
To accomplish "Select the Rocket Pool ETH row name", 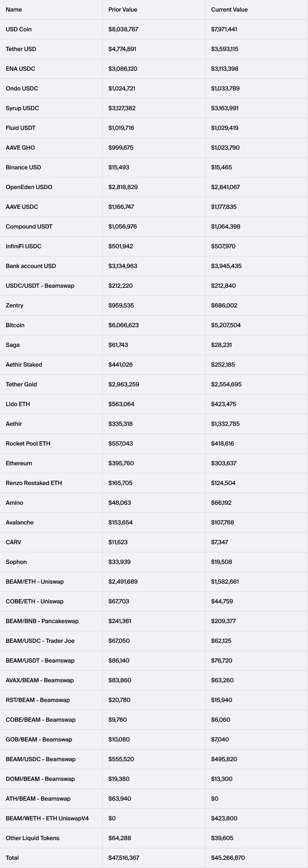I will [28, 444].
